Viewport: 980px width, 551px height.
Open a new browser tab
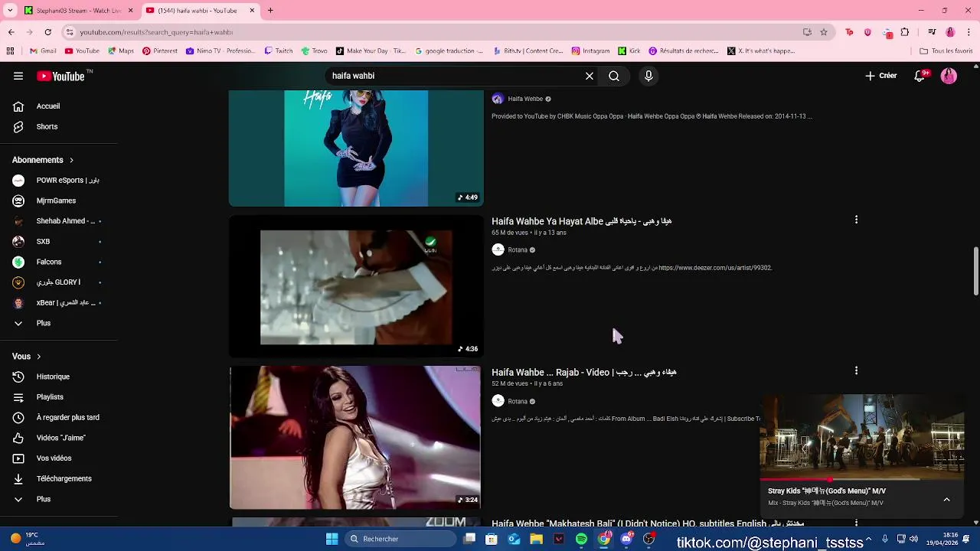pyautogui.click(x=270, y=11)
